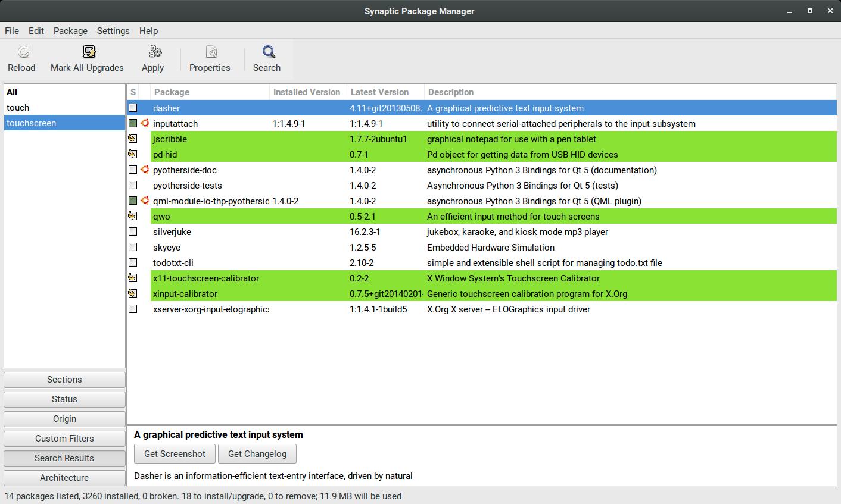841x504 pixels.
Task: Select the 'touch' search history entry
Action: [x=64, y=108]
